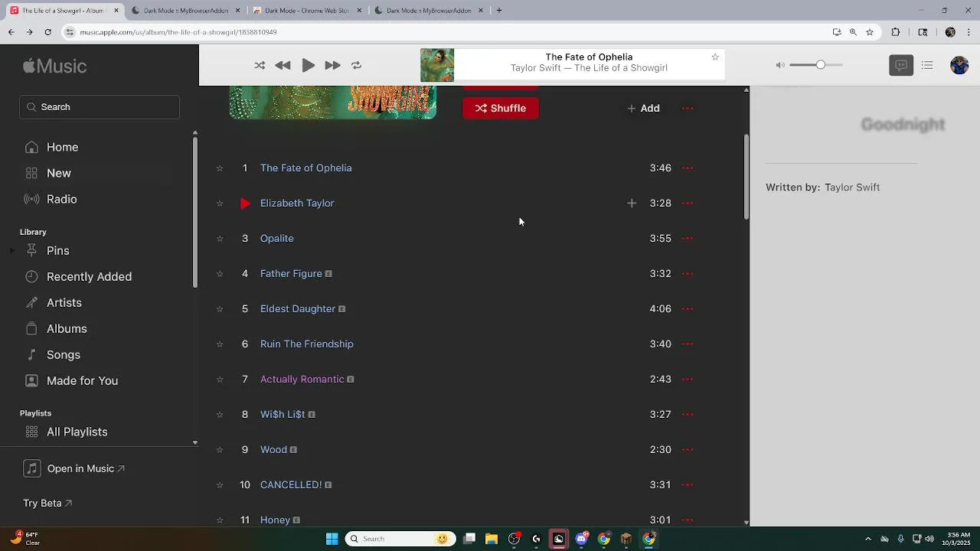Select the song Wood

273,450
